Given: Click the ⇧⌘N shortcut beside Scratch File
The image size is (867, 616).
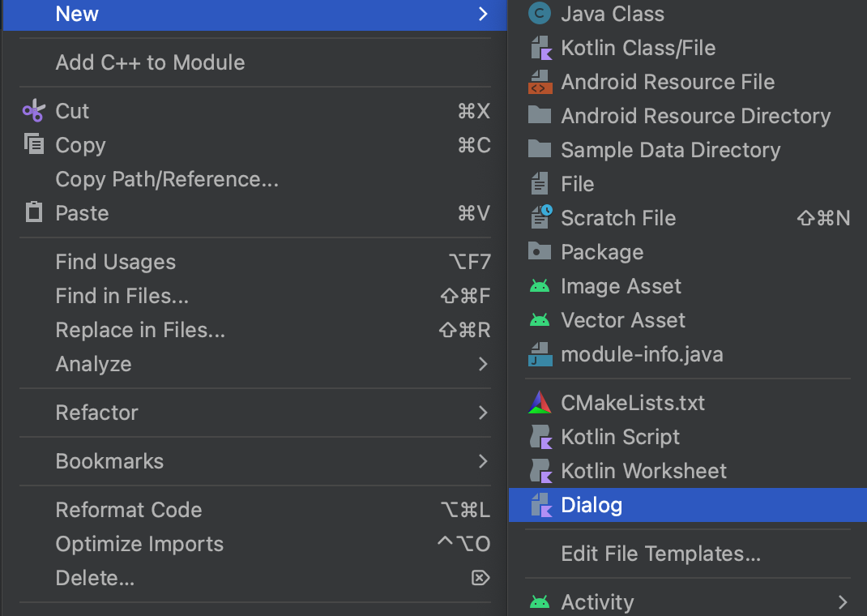Looking at the screenshot, I should click(x=823, y=218).
